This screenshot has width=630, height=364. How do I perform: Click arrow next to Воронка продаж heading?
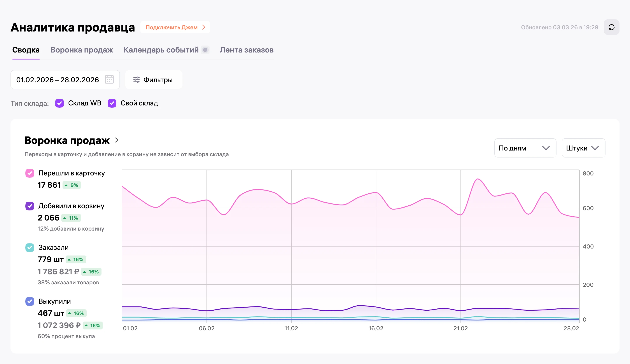pos(117,140)
